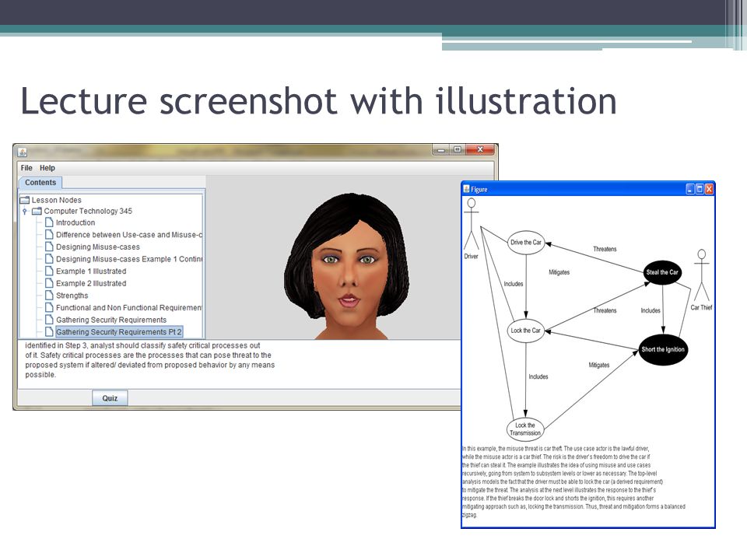Click the Designing Misuse-cases document icon
Screen dimensions: 747x560
click(49, 247)
